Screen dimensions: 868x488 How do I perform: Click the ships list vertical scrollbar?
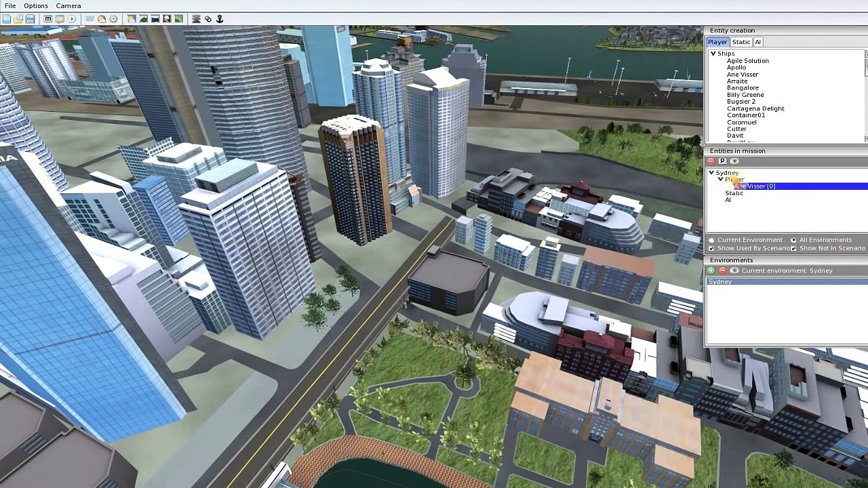[x=866, y=96]
